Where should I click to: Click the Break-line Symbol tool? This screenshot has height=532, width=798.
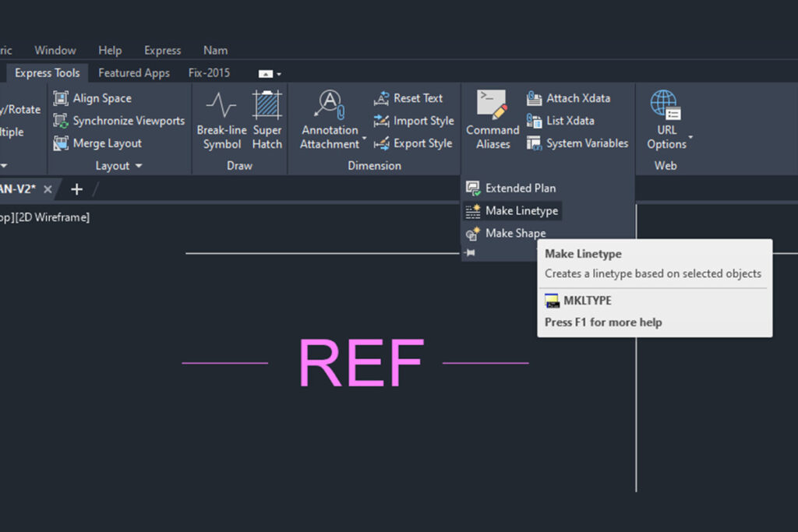(221, 119)
